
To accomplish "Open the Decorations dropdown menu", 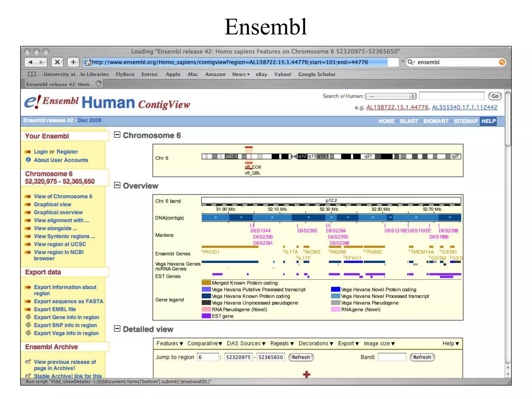I will pos(316,343).
